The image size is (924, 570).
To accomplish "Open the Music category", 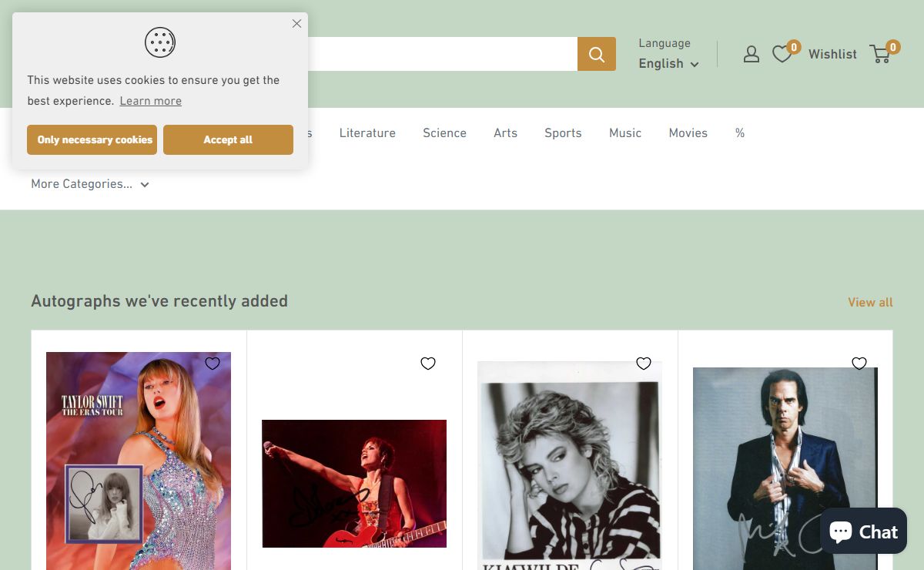I will pos(625,133).
